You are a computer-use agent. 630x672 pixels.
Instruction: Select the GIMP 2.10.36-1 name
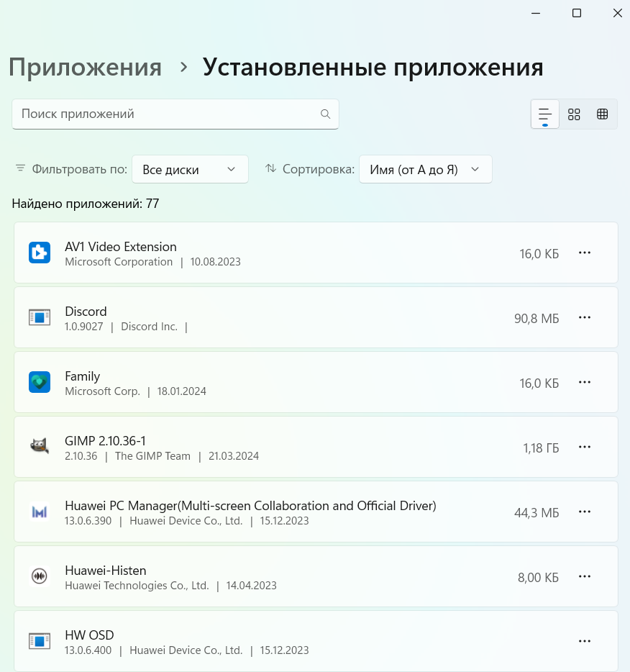[105, 441]
